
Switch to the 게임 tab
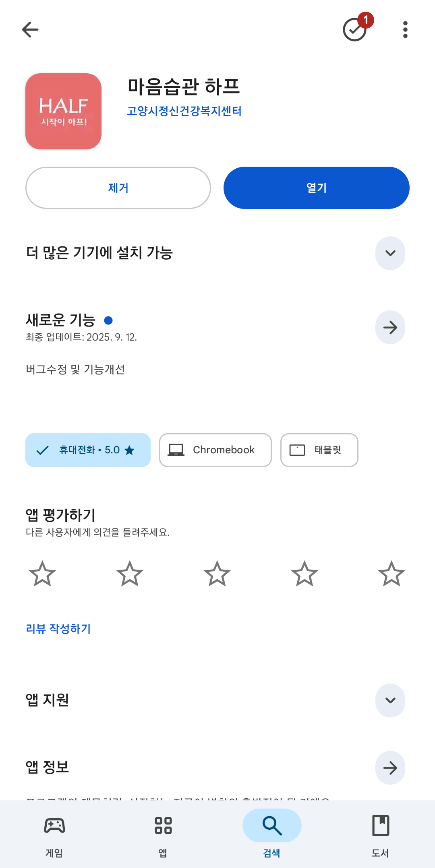click(54, 834)
